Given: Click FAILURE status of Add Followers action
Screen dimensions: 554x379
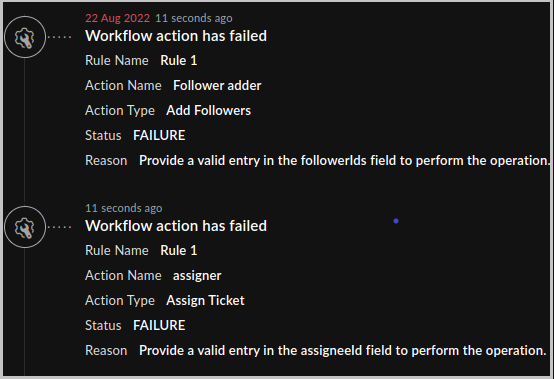Looking at the screenshot, I should [159, 136].
